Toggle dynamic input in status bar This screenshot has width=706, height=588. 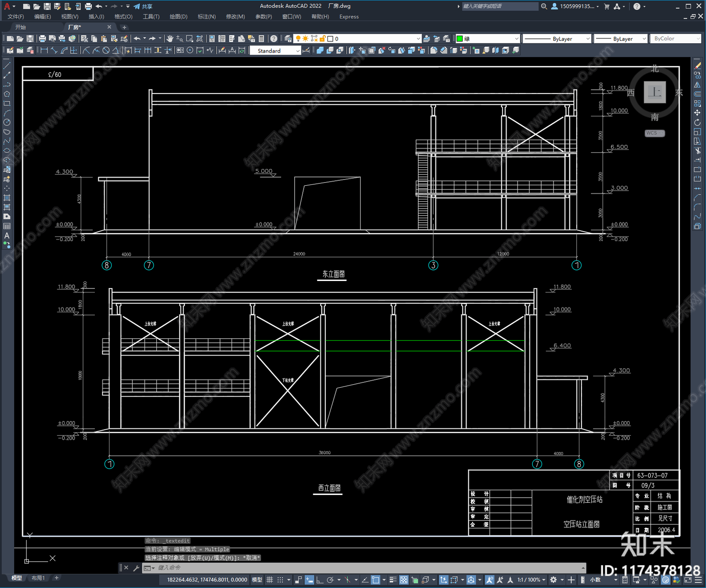tap(309, 580)
